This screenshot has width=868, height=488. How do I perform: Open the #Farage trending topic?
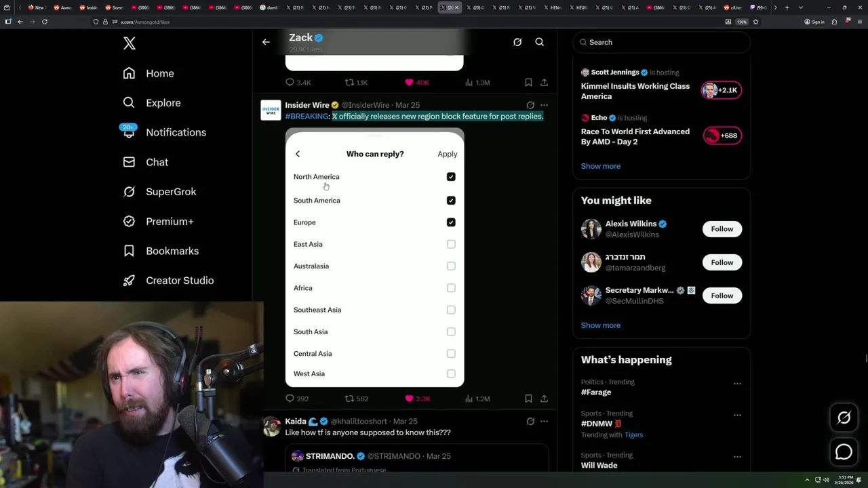596,392
